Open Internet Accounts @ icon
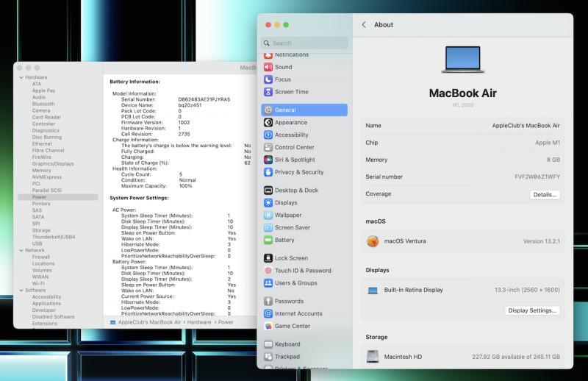The image size is (588, 381). point(268,313)
